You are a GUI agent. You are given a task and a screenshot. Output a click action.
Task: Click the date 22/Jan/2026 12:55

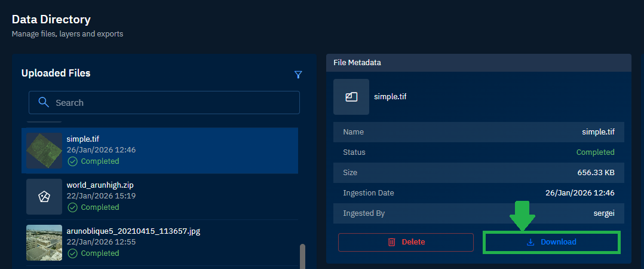[x=101, y=242]
